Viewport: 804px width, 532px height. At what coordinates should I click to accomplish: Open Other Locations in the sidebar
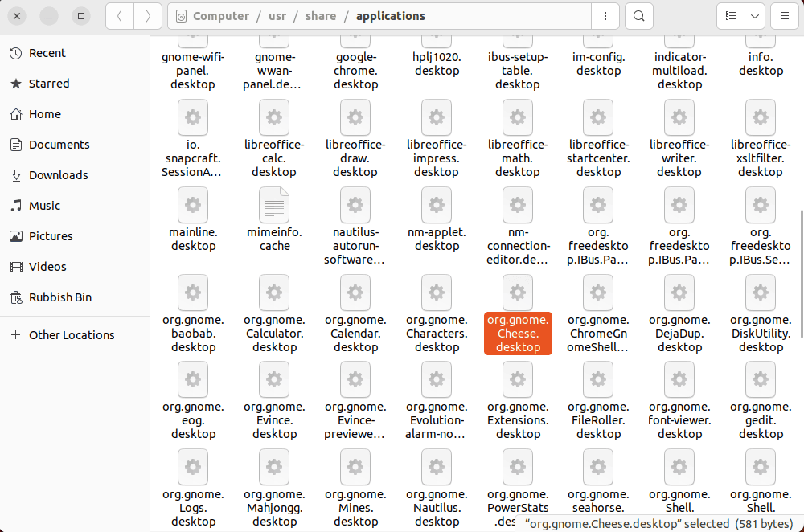[69, 334]
